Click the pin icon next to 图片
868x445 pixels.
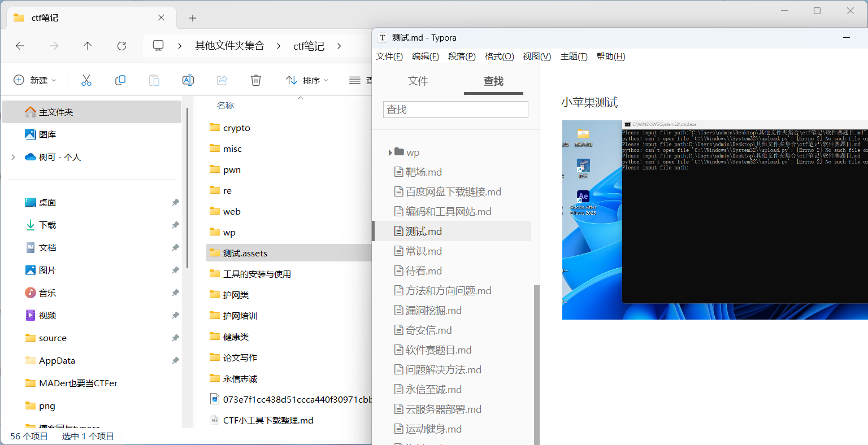(x=175, y=270)
